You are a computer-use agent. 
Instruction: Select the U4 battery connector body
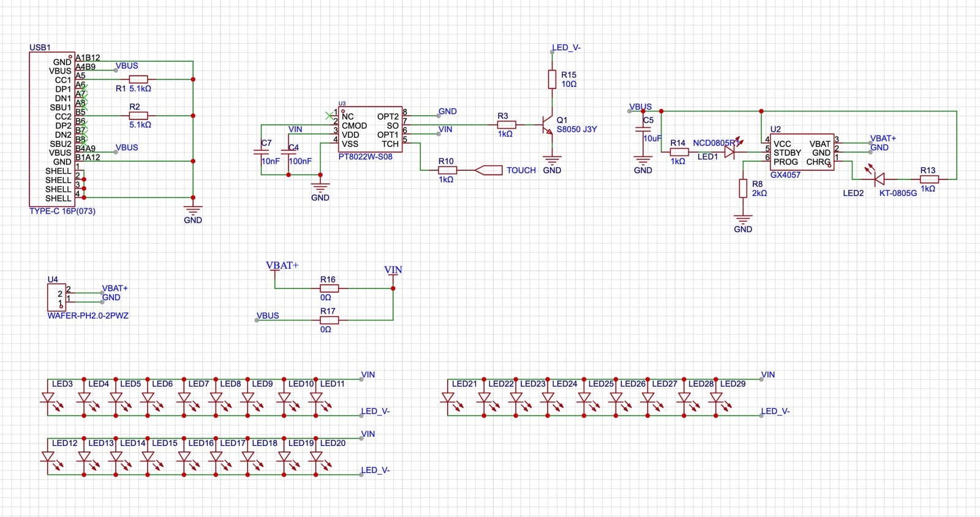(x=56, y=298)
